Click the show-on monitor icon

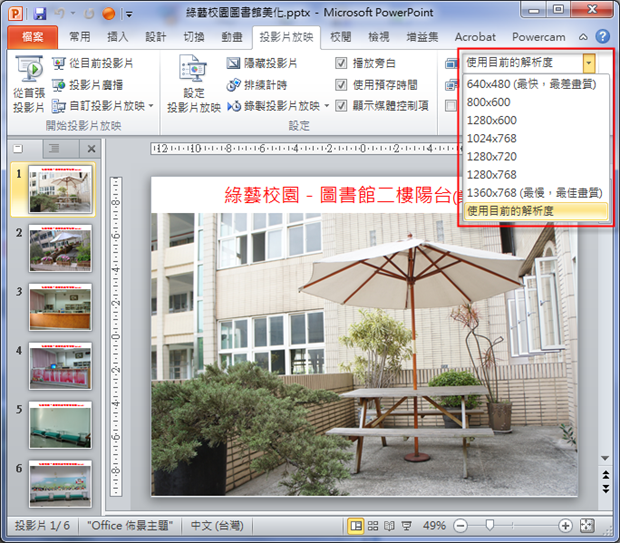tap(451, 85)
